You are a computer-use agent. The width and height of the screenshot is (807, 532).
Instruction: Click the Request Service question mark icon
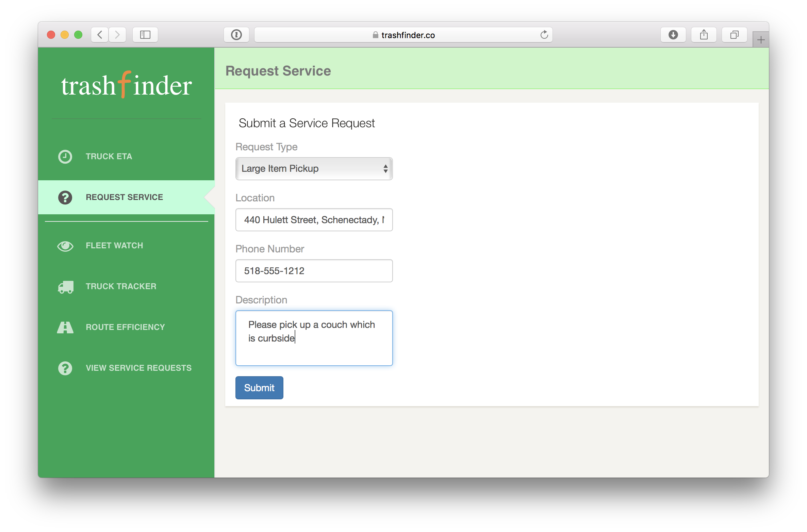[65, 197]
